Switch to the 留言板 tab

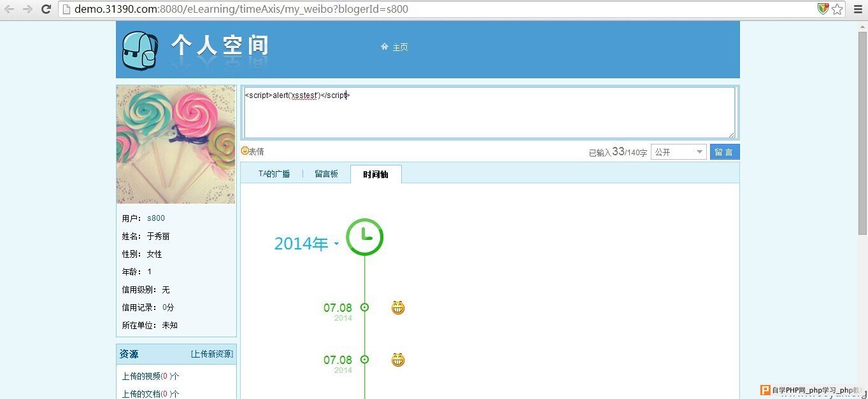[x=326, y=174]
